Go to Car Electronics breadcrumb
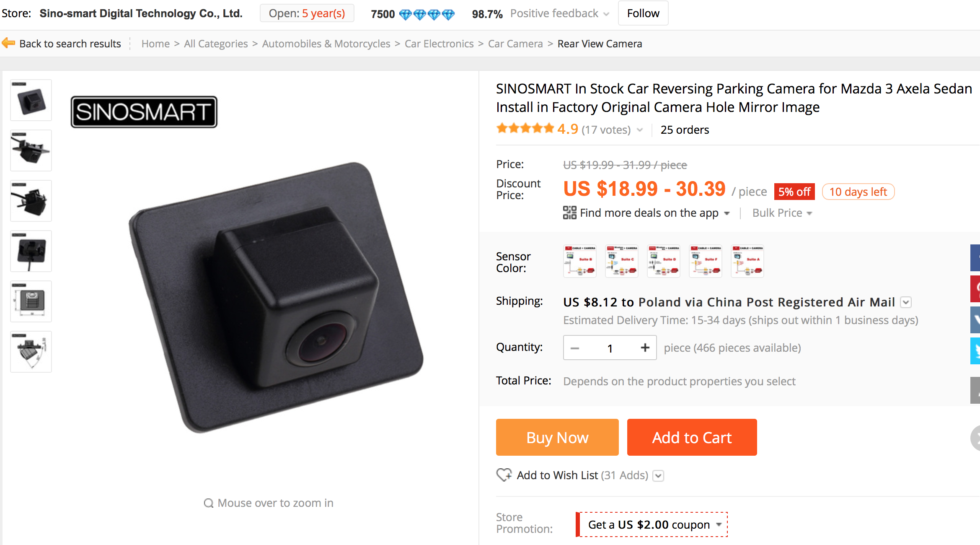 pos(439,44)
